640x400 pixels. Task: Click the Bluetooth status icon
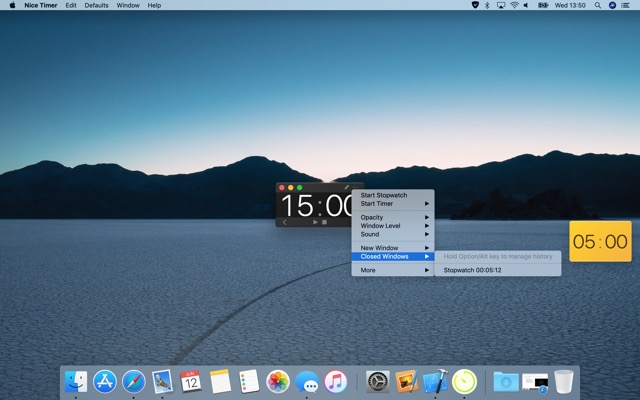(x=487, y=5)
